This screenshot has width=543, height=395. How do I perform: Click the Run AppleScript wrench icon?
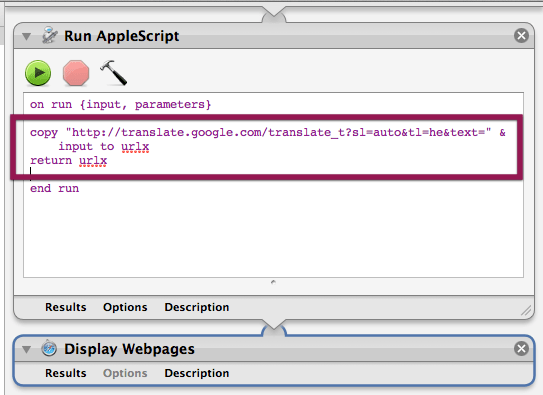tap(49, 35)
